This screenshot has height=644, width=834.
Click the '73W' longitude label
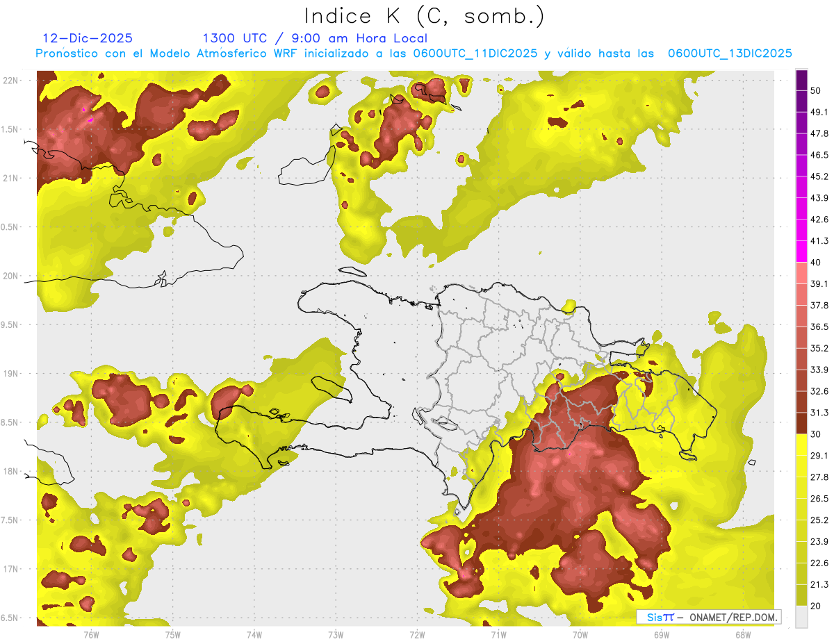pyautogui.click(x=336, y=634)
